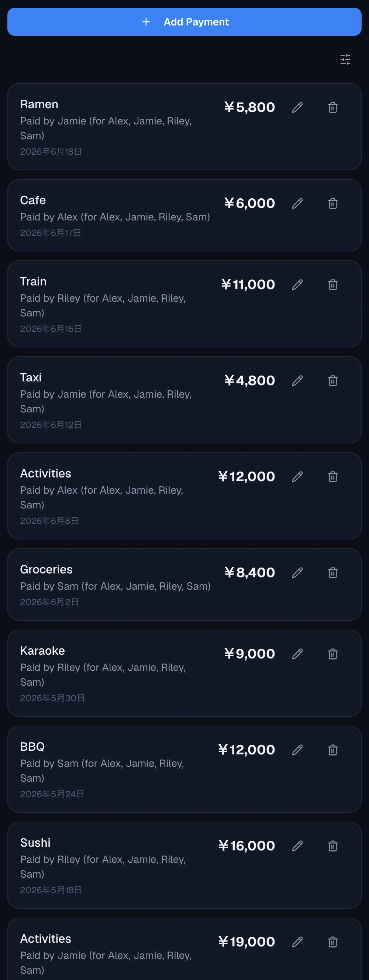Viewport: 369px width, 980px height.
Task: Edit the Cafe payment entry
Action: [x=297, y=203]
